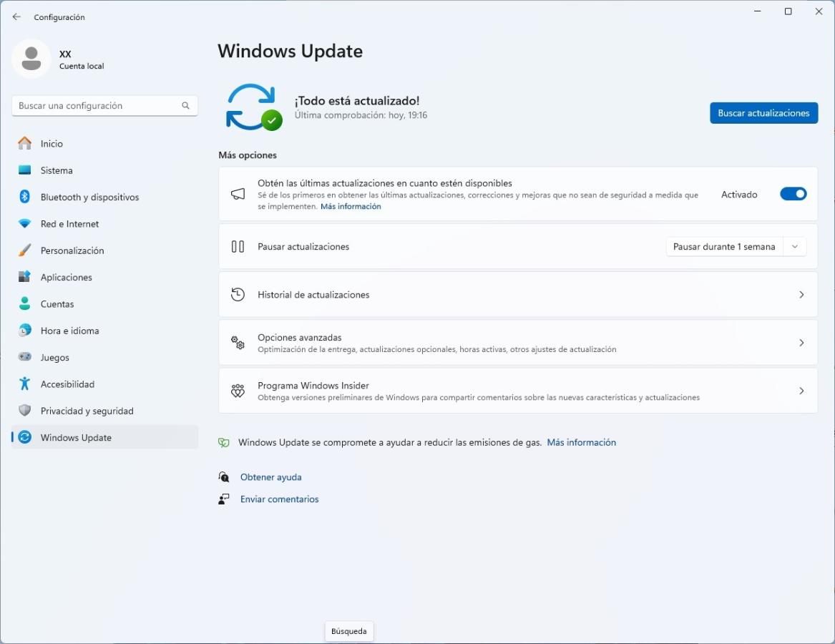Click the Búsqueda tooltip button at bottom

(348, 630)
